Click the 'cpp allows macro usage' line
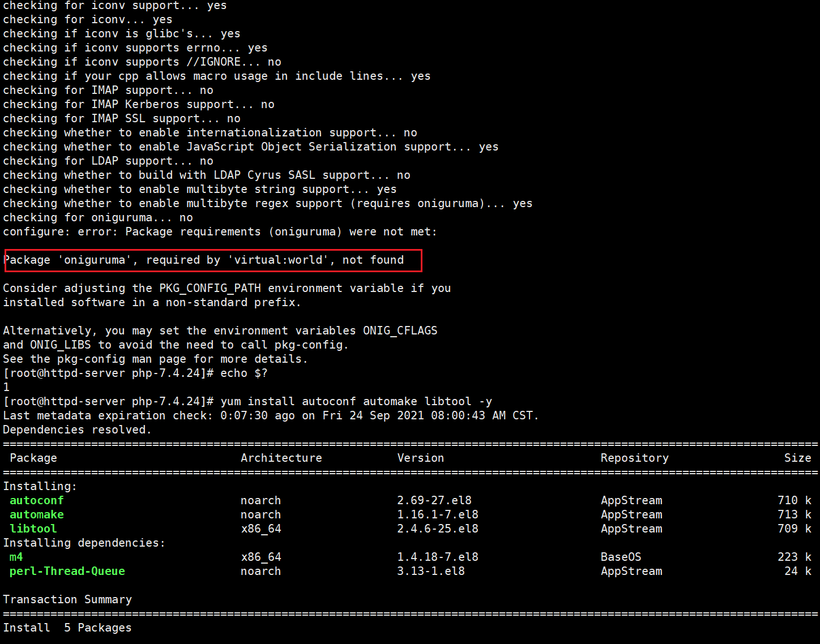Screen dimensions: 820x644 click(x=217, y=76)
